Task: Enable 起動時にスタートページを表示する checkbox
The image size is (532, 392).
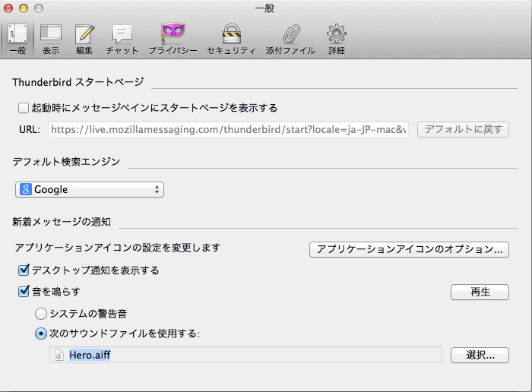Action: pyautogui.click(x=24, y=108)
